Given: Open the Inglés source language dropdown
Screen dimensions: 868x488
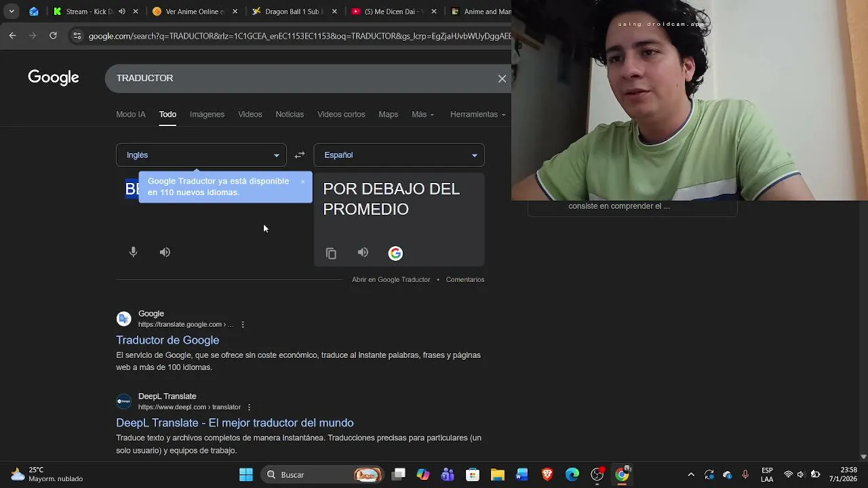Looking at the screenshot, I should [x=201, y=155].
